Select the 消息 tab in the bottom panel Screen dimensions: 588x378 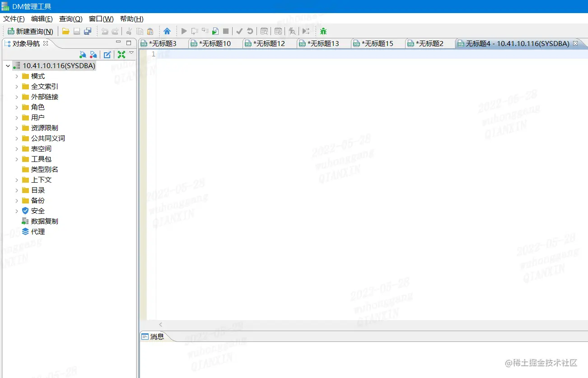pos(153,337)
